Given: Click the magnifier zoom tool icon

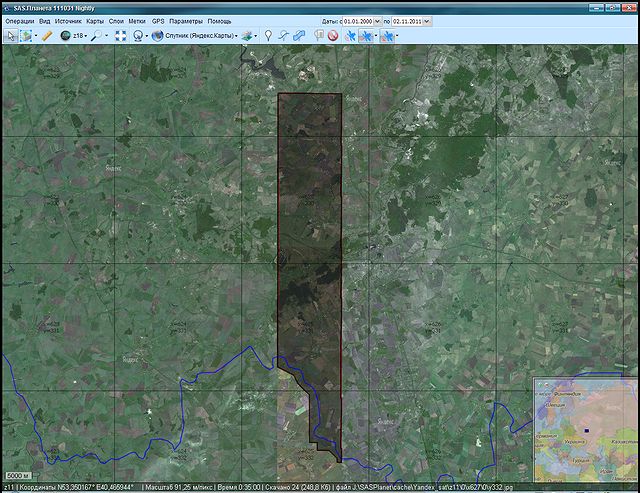Looking at the screenshot, I should 97,35.
